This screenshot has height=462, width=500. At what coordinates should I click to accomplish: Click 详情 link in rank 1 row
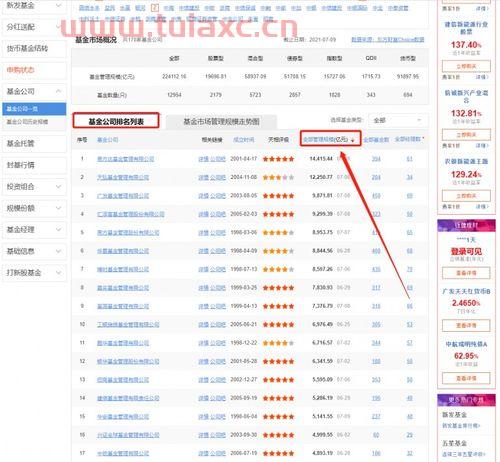point(203,159)
